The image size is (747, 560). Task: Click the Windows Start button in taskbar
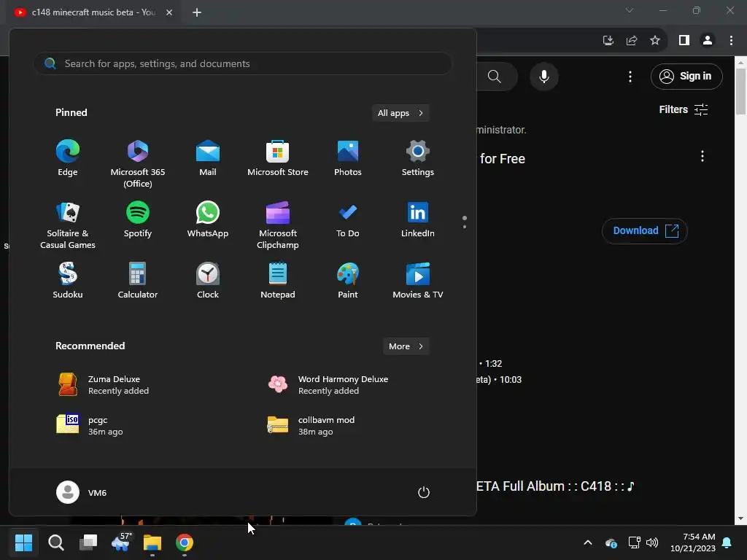point(23,542)
